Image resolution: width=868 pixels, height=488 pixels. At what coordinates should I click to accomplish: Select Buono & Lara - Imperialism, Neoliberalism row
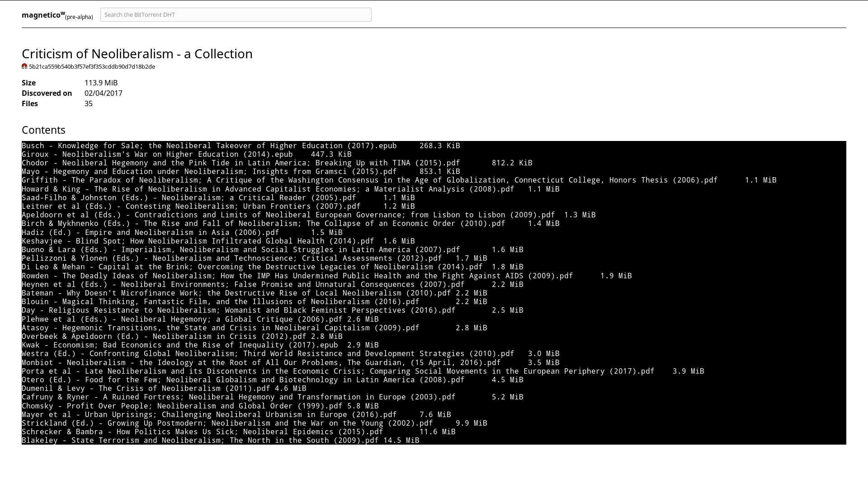click(x=273, y=249)
